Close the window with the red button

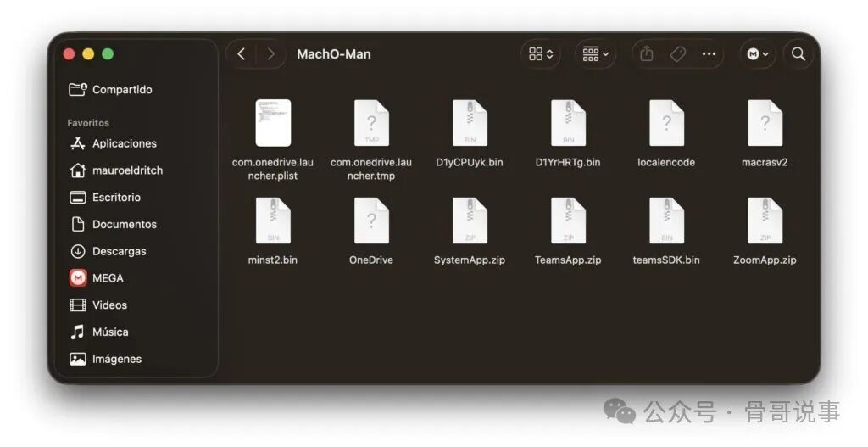tap(70, 53)
